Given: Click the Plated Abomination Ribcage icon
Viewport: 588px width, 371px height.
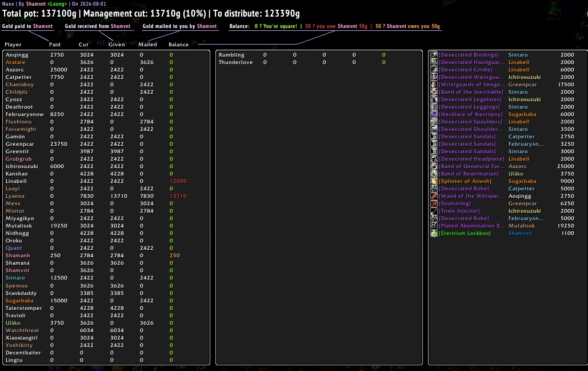Looking at the screenshot, I should point(434,226).
